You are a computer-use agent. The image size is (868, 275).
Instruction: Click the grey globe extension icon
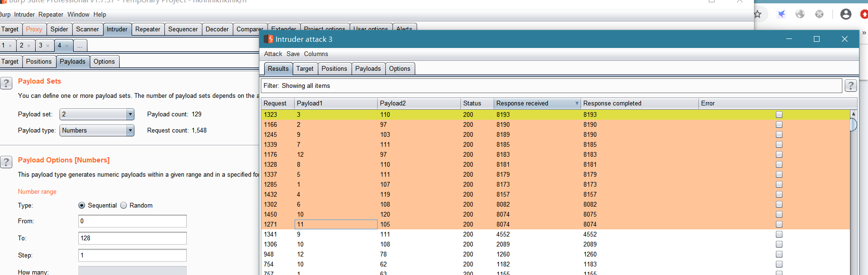click(801, 14)
